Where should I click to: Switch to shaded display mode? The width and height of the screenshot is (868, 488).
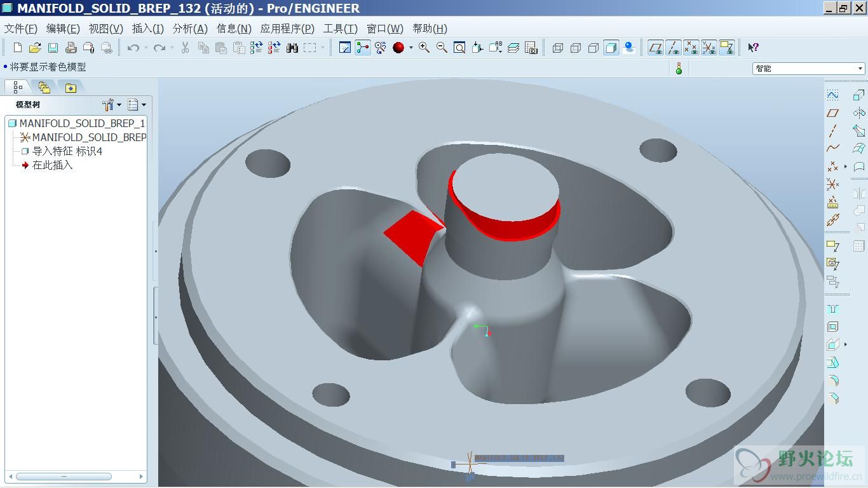click(x=611, y=48)
